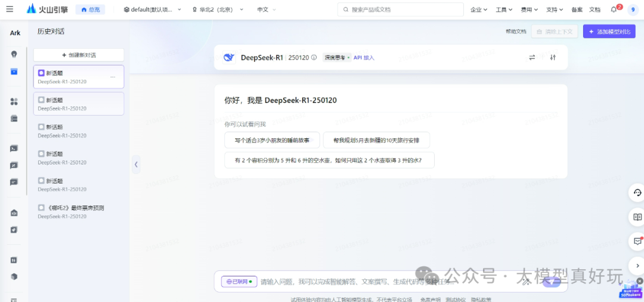Open 《哪吒2》最终票房预测 conversation

click(79, 211)
